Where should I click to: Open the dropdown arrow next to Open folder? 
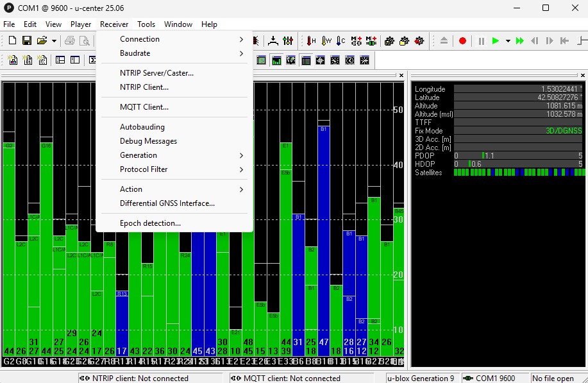point(54,40)
